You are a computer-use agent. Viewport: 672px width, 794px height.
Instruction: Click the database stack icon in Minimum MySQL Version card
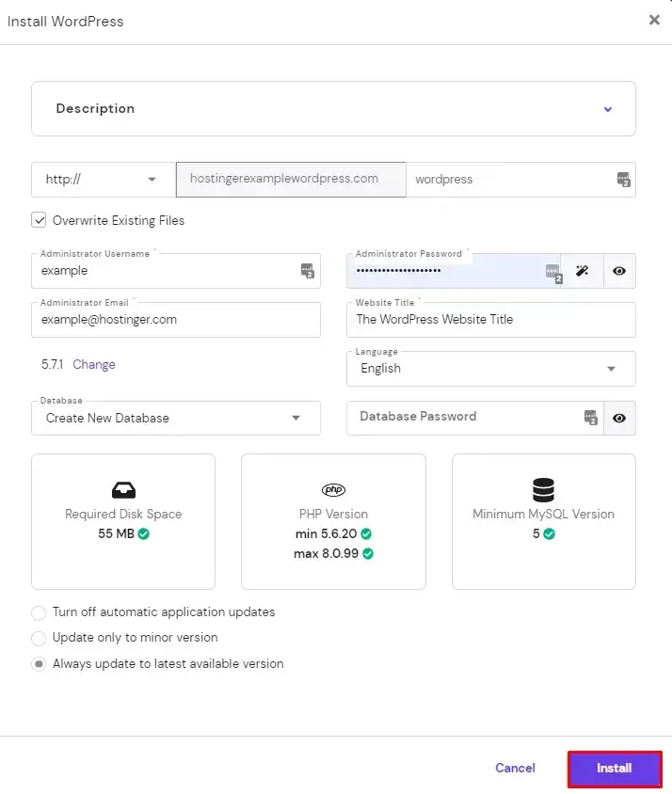[543, 487]
